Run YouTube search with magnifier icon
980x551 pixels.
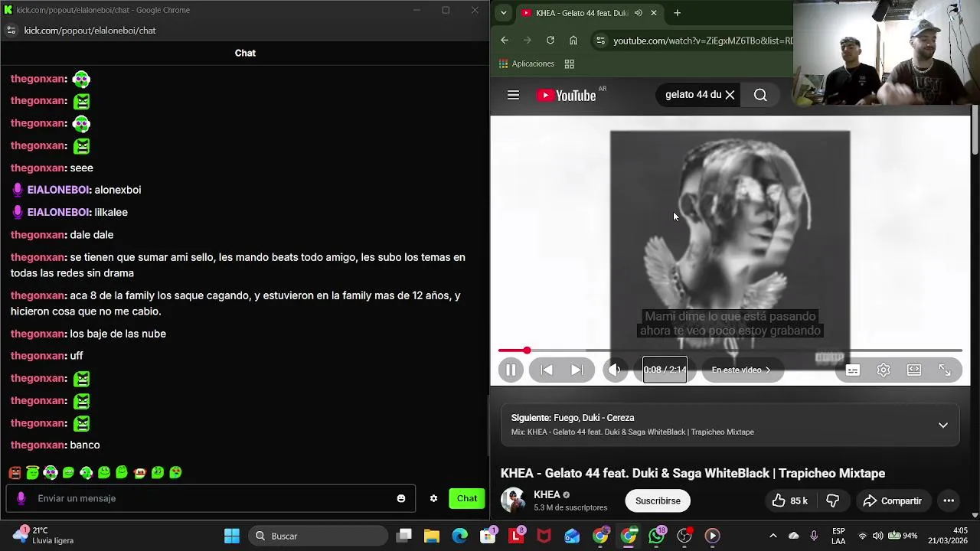coord(760,95)
